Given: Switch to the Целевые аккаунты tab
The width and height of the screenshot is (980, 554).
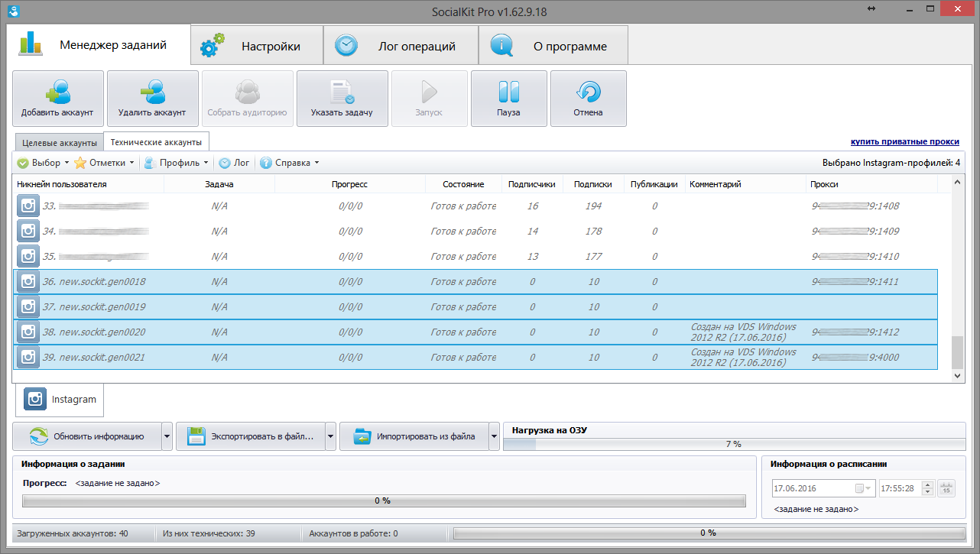Looking at the screenshot, I should pyautogui.click(x=60, y=142).
